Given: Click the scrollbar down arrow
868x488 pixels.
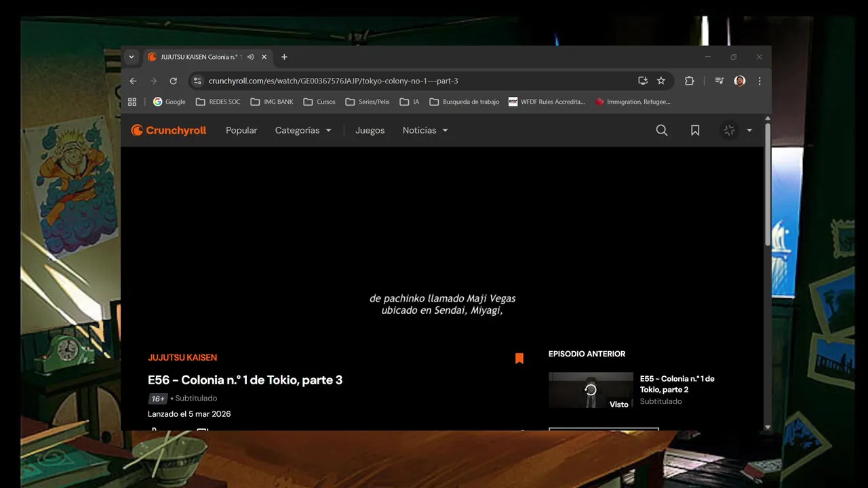Looking at the screenshot, I should tap(768, 427).
